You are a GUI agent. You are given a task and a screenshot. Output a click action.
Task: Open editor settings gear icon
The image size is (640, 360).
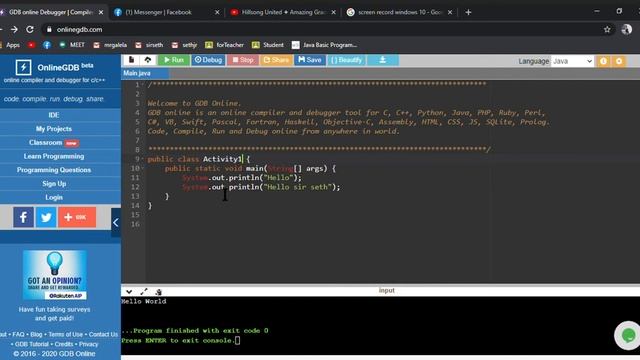pos(619,61)
